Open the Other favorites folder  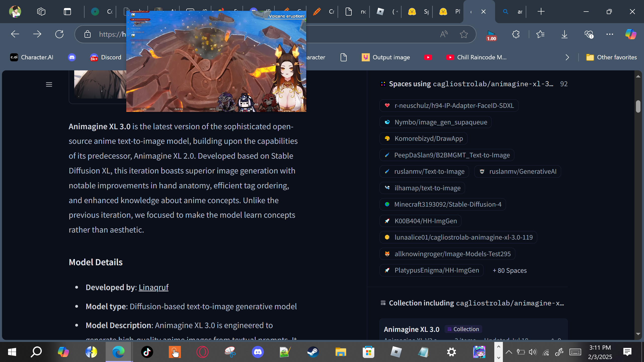[611, 57]
